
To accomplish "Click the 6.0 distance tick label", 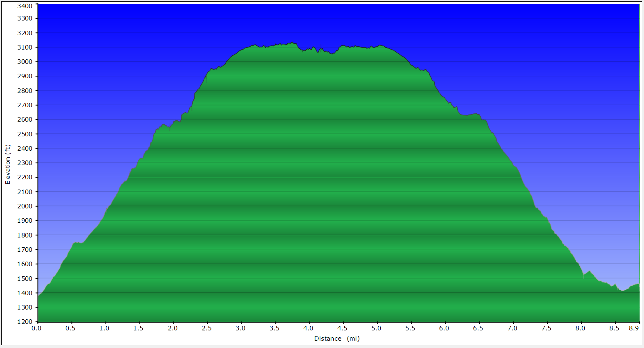I will pos(444,328).
